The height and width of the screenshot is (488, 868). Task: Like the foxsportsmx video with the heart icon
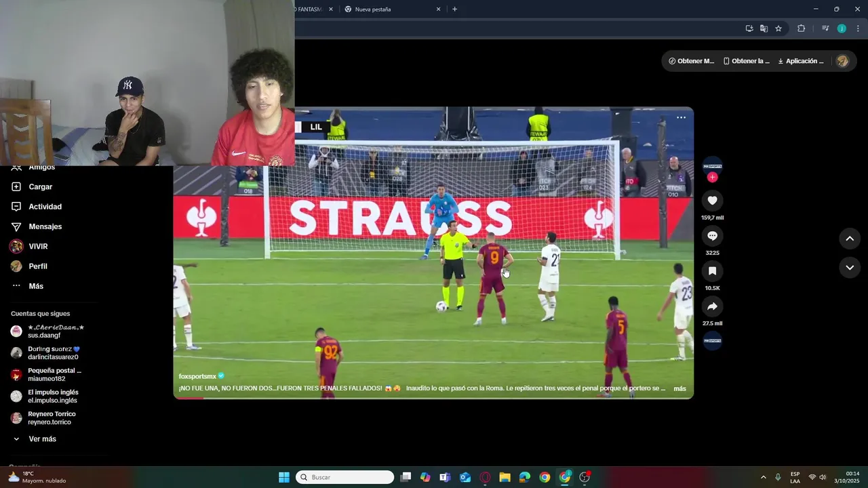click(x=712, y=201)
